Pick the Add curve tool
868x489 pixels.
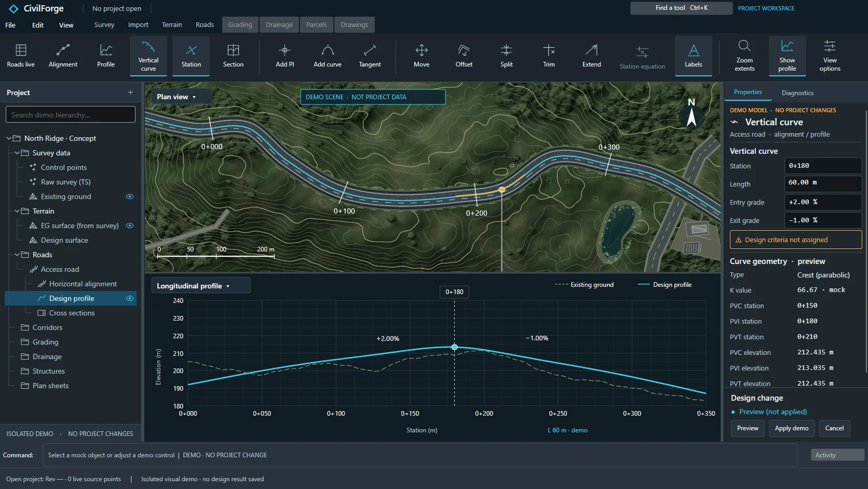pos(328,56)
